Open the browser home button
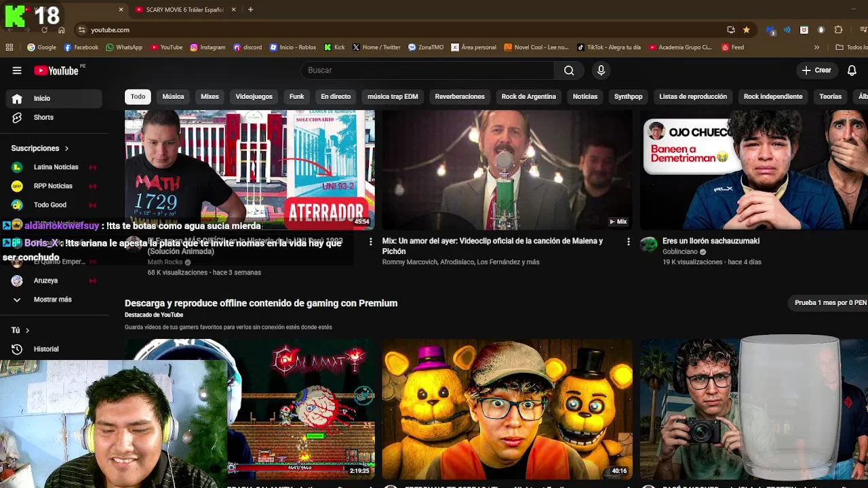This screenshot has height=488, width=868. click(61, 30)
